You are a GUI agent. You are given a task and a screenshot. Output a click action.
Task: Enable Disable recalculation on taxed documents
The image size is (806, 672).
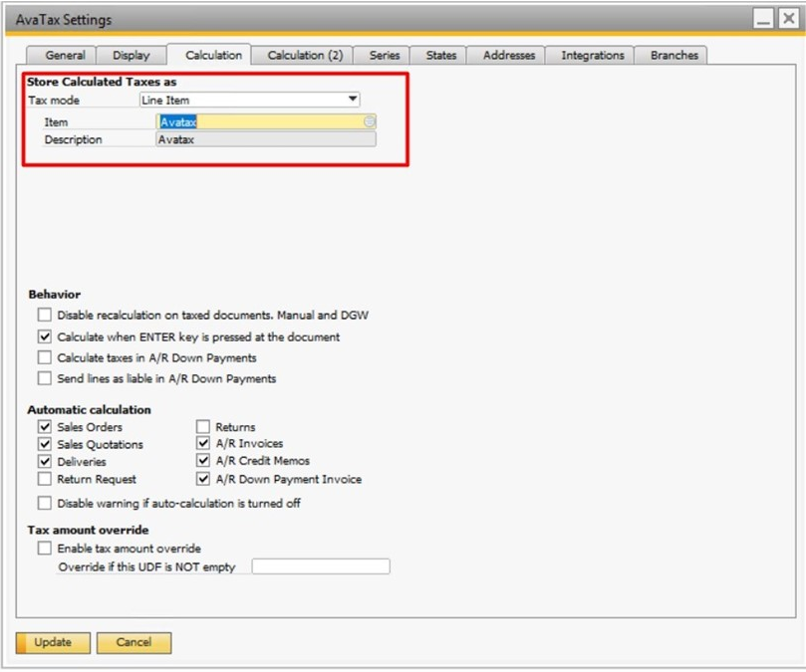(45, 315)
